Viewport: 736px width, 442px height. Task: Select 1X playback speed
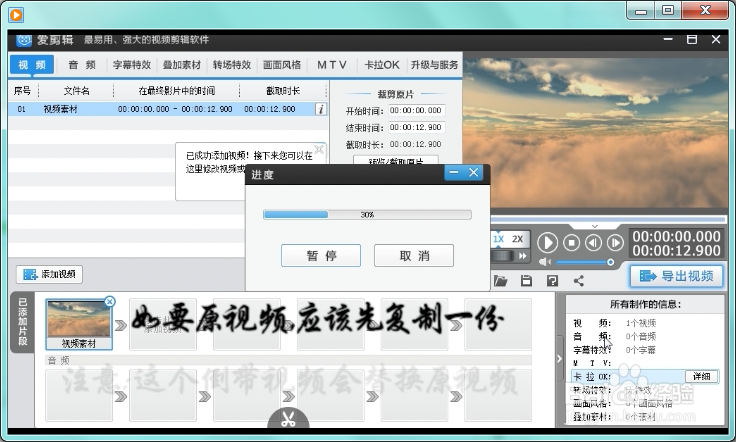coord(498,239)
